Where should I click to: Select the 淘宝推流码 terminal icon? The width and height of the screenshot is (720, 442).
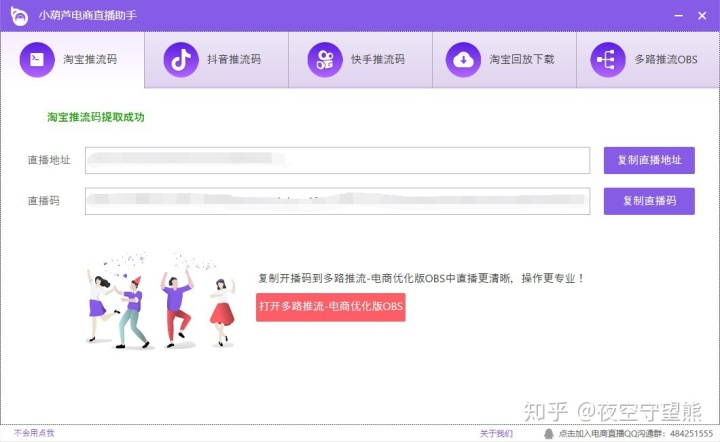coord(37,60)
